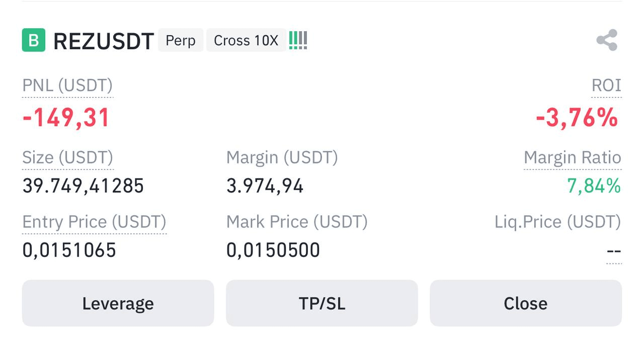Tap the 7,84% margin ratio value

point(594,186)
